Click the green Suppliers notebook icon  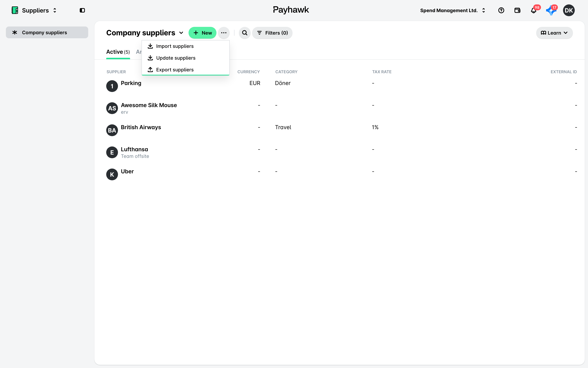click(15, 10)
